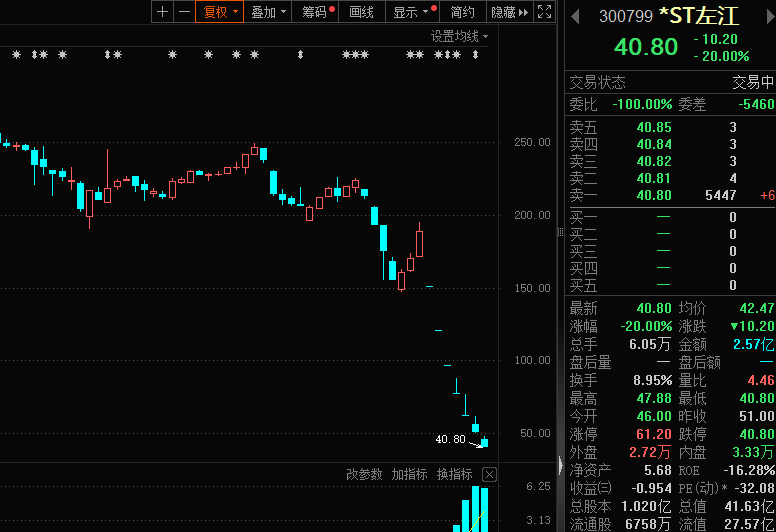Click 量比 value 4.46

tap(761, 381)
